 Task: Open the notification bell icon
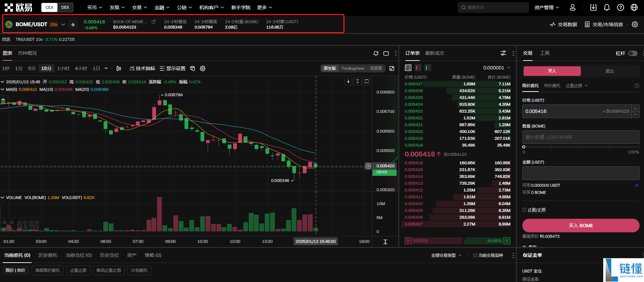coord(607,7)
